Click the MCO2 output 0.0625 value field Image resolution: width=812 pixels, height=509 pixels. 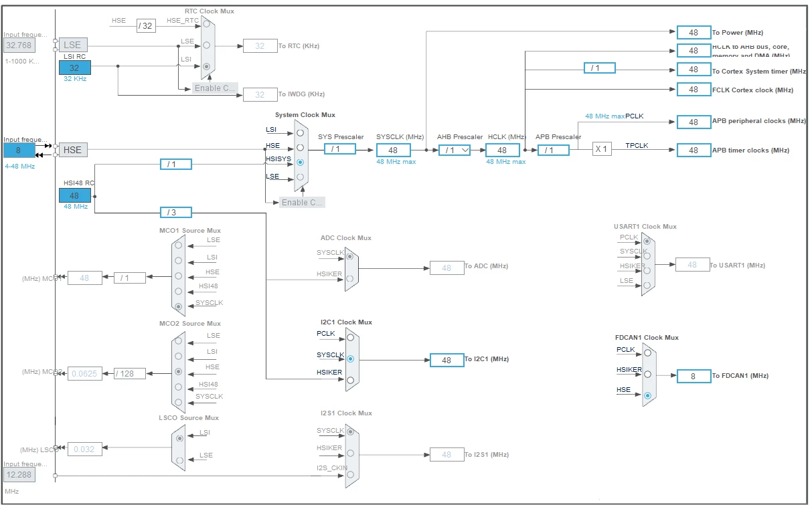[85, 373]
